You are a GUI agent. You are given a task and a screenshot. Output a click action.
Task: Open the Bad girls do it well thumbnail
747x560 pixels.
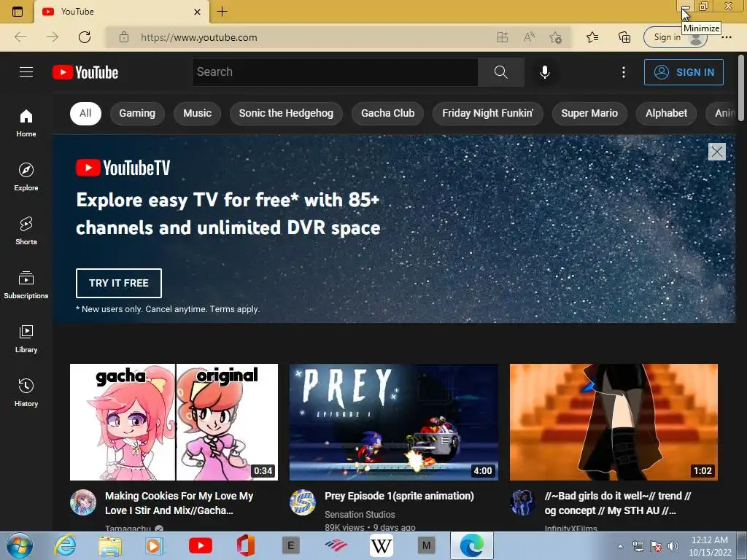(x=614, y=422)
